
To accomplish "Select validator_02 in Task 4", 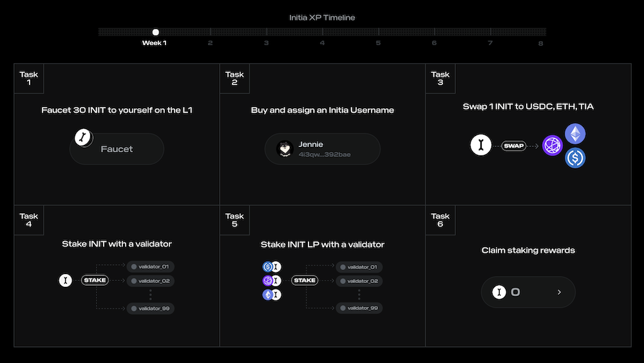I will click(x=151, y=281).
